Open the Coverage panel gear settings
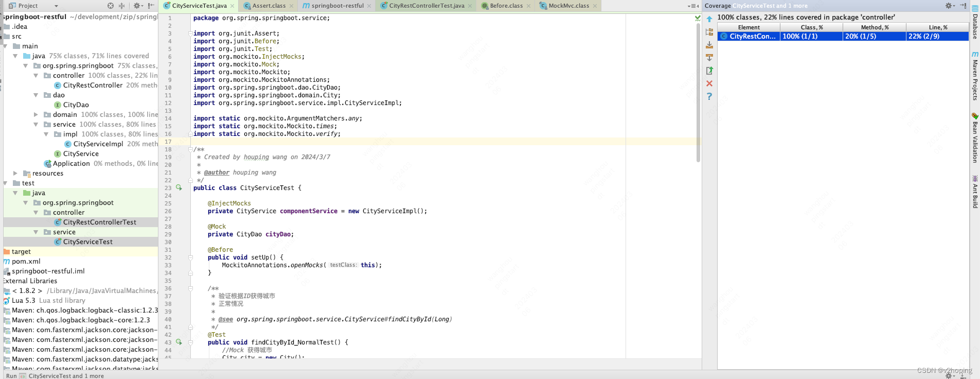This screenshot has width=980, height=379. coord(950,6)
